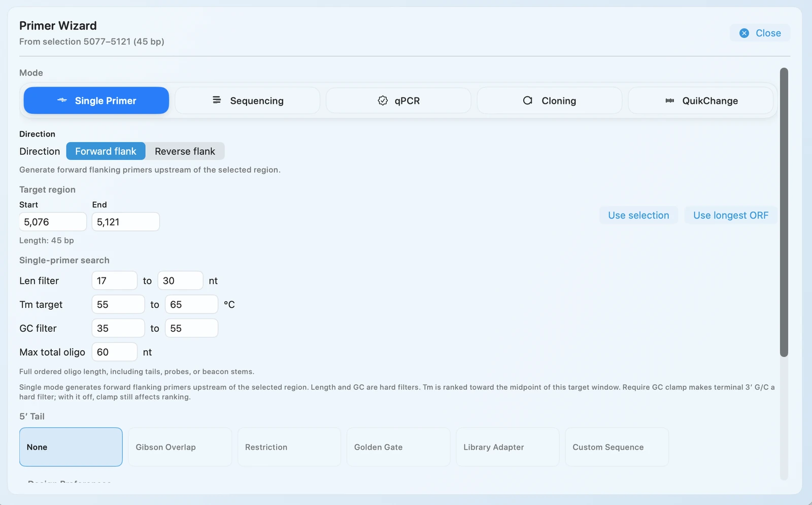The width and height of the screenshot is (812, 505).
Task: Click the Close X circle icon
Action: click(x=744, y=33)
